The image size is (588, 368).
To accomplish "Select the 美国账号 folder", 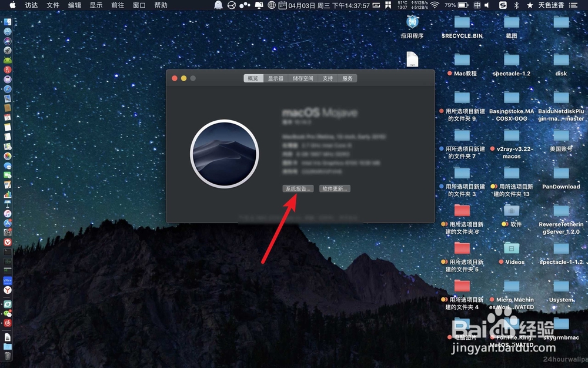I will pos(561,135).
